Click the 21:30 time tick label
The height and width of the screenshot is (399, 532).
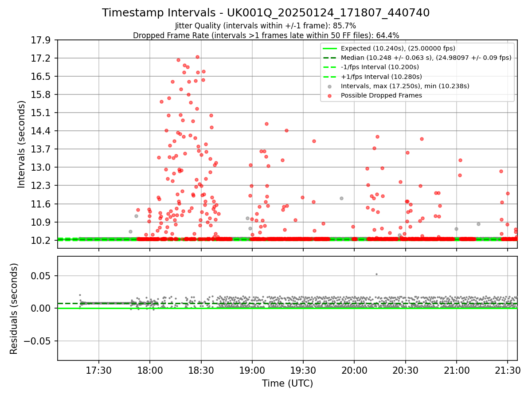[508, 370]
